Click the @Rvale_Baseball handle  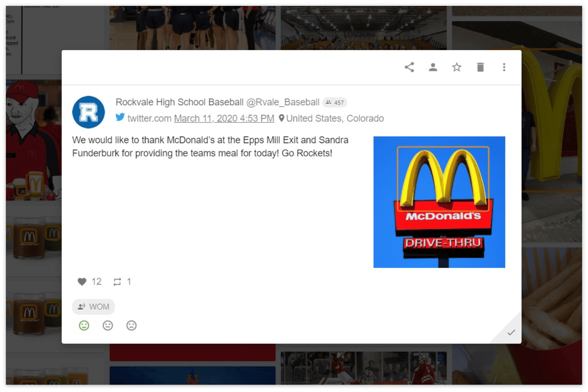point(283,102)
